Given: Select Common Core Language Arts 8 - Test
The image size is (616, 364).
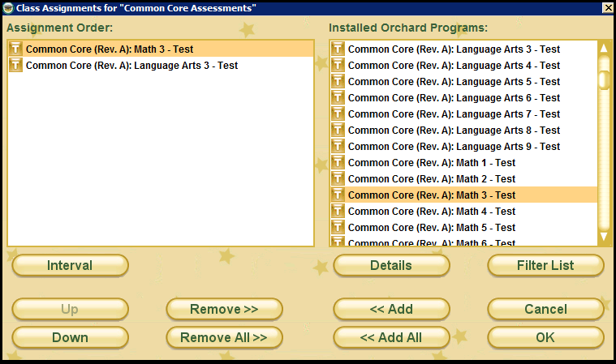Looking at the screenshot, I should pos(464,131).
